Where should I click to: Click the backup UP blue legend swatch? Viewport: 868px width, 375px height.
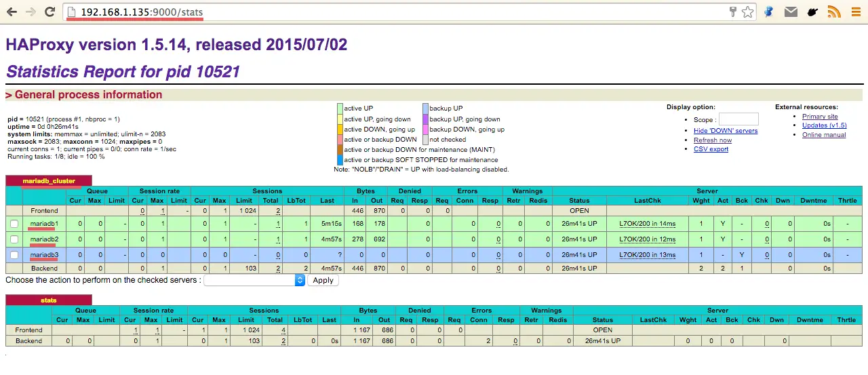pyautogui.click(x=425, y=108)
